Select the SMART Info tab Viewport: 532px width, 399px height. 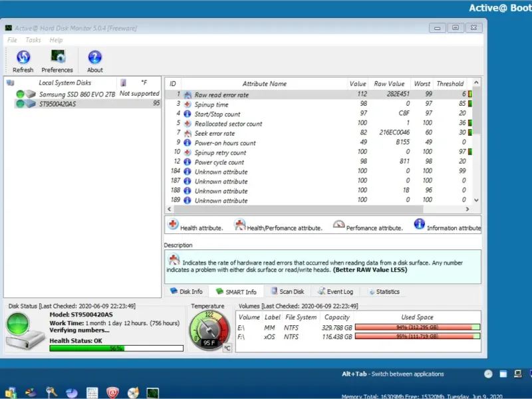click(x=236, y=292)
